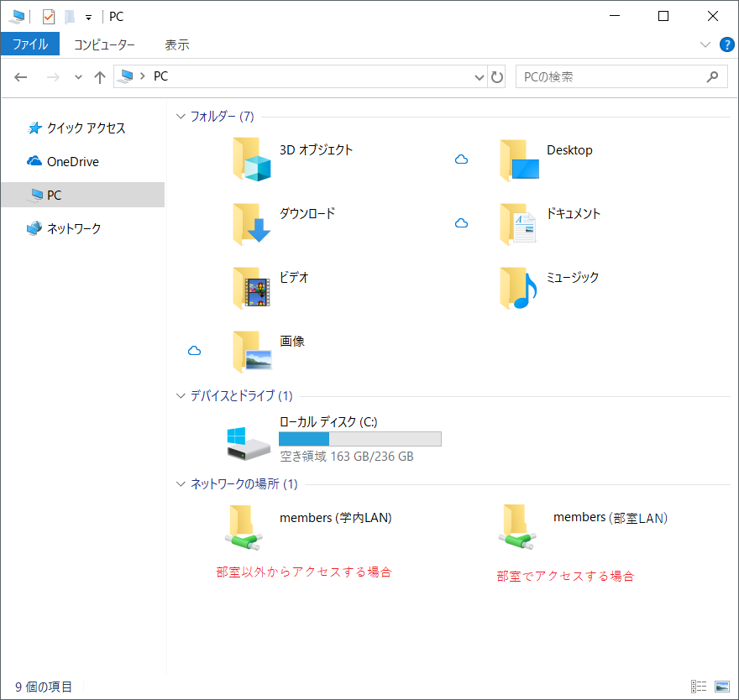Click the PCの検索 search field
Image resolution: width=739 pixels, height=700 pixels.
point(611,77)
